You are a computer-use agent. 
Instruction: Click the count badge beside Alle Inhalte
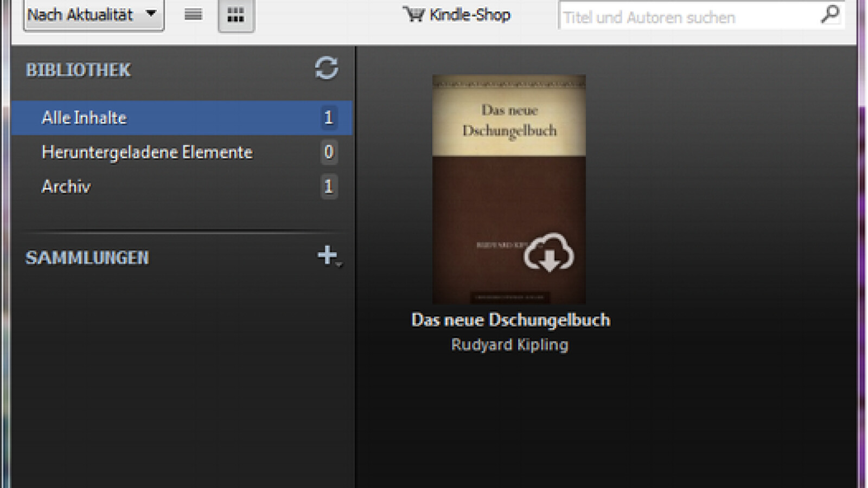point(328,118)
